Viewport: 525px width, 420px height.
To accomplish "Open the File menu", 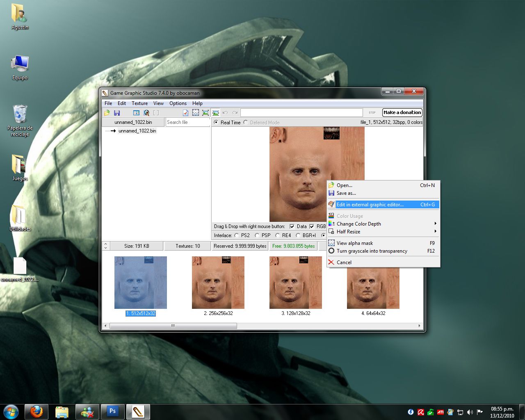I will click(108, 103).
